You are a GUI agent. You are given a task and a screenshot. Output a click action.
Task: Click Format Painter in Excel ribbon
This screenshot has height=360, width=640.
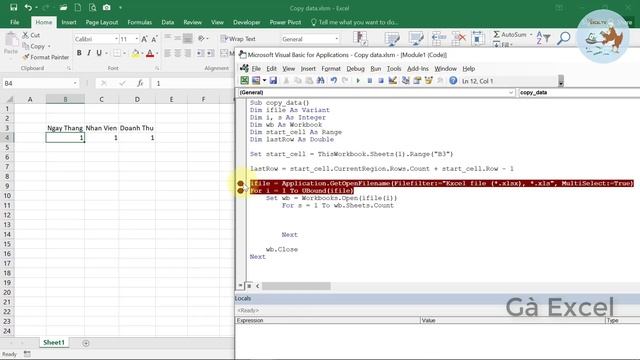pyautogui.click(x=46, y=57)
